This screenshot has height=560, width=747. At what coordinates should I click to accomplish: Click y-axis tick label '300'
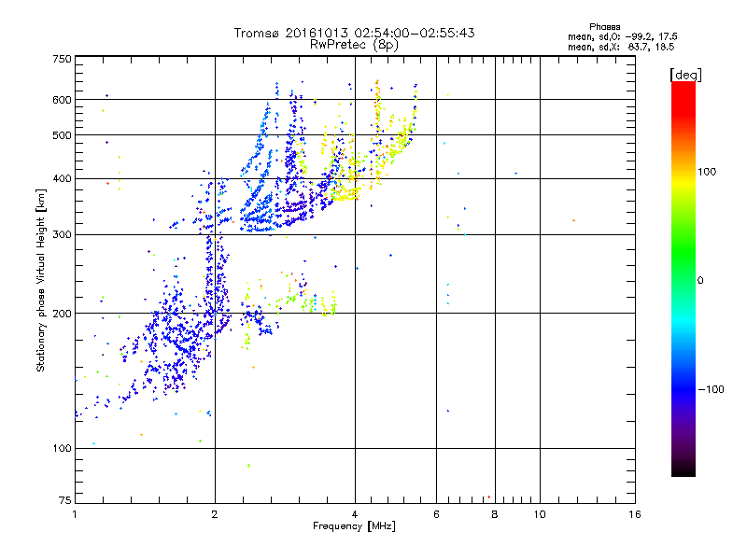tap(63, 235)
